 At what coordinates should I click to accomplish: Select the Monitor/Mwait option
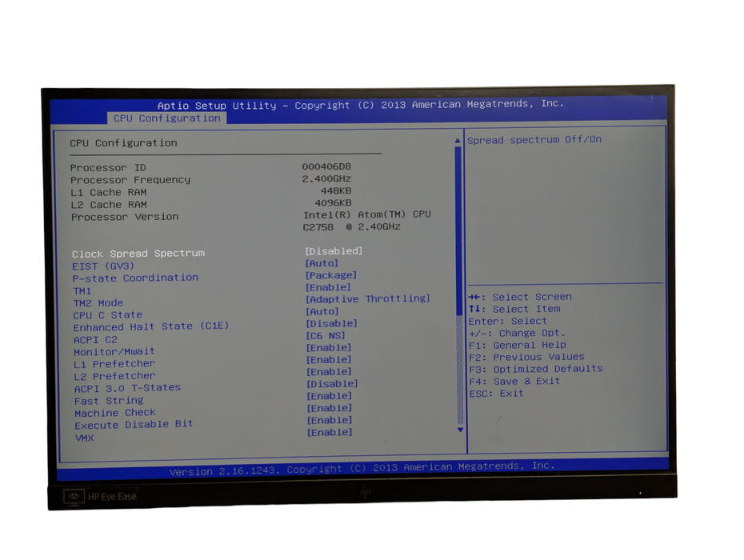[x=114, y=352]
